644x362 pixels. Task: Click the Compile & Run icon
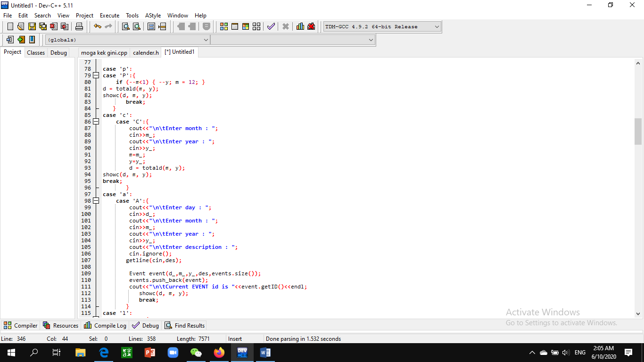[x=246, y=26]
